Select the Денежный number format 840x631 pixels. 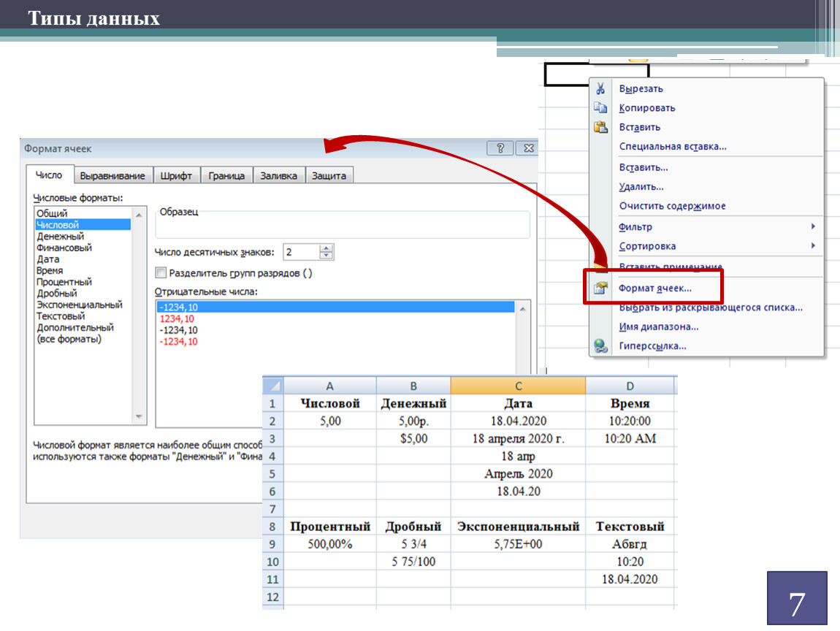pyautogui.click(x=60, y=237)
